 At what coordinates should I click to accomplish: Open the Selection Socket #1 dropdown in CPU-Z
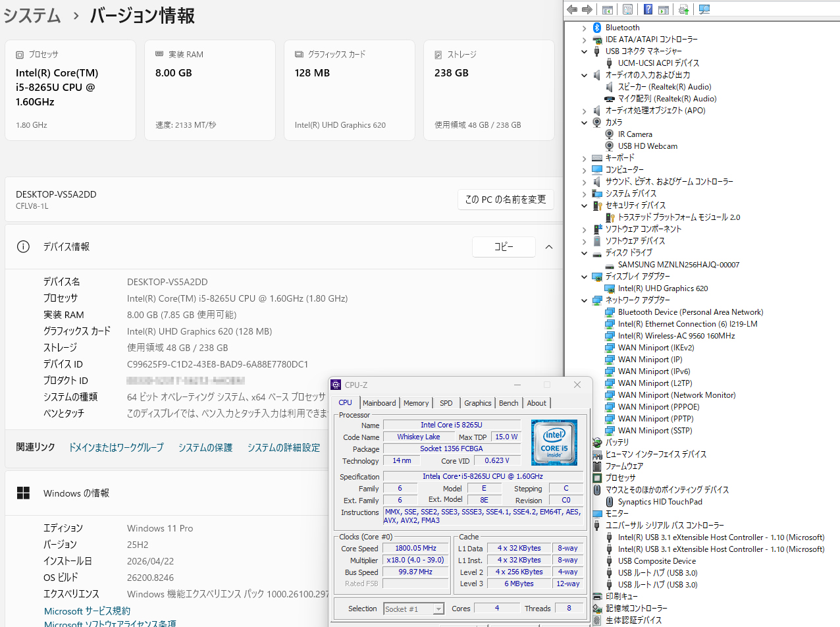[x=438, y=609]
